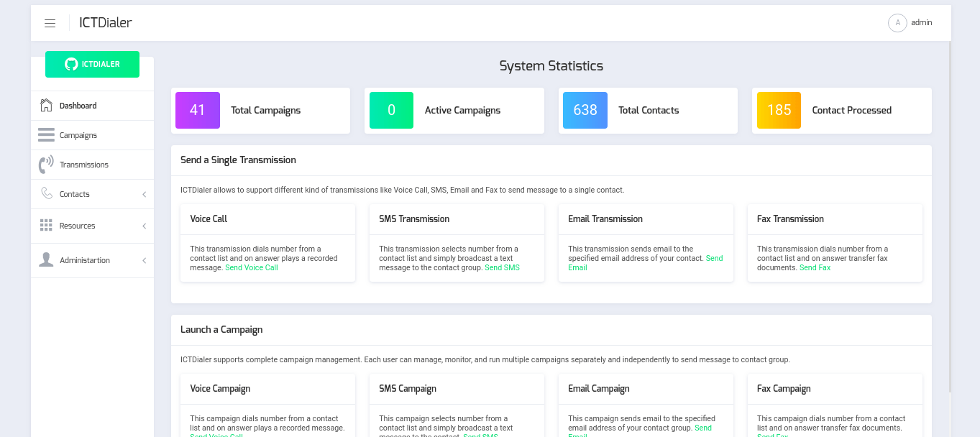Click the Total Campaigns label
980x437 pixels.
(x=265, y=110)
